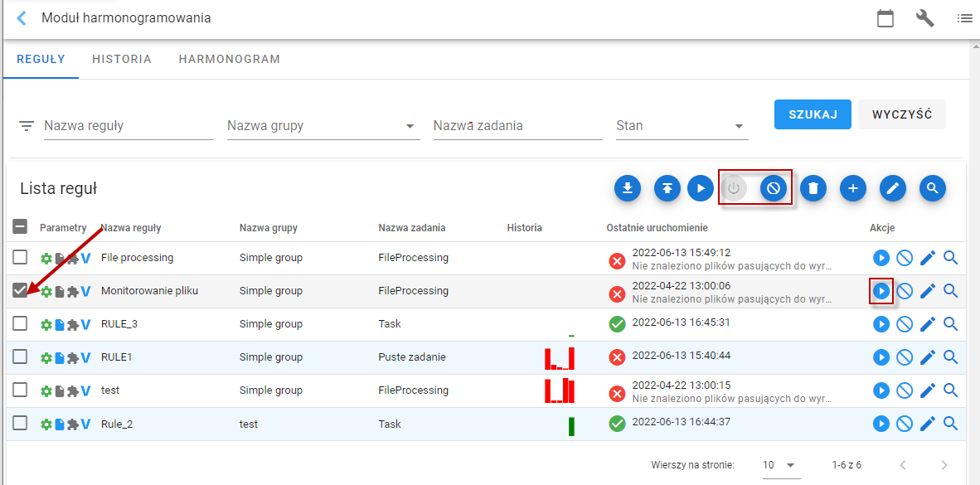Click the SZUKAJ button

pyautogui.click(x=813, y=114)
